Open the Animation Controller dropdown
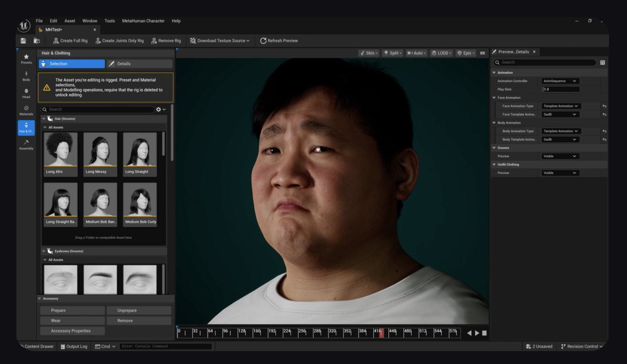627x364 pixels. (560, 81)
